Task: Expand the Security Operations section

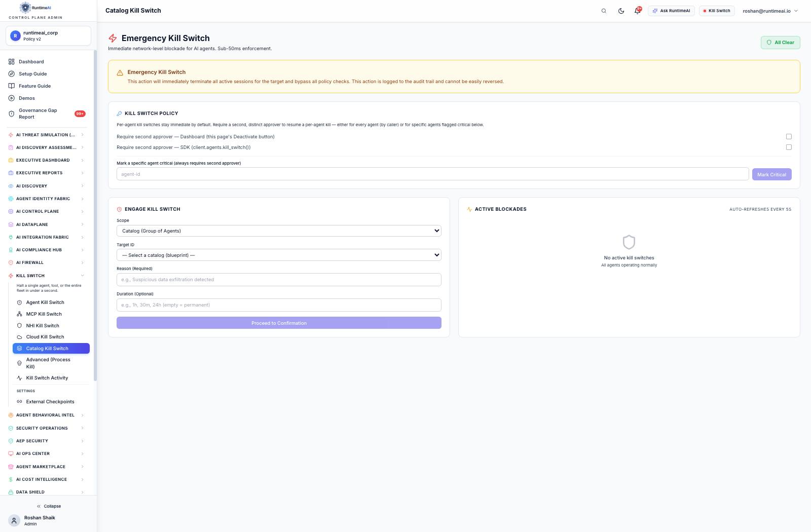Action: [x=46, y=428]
